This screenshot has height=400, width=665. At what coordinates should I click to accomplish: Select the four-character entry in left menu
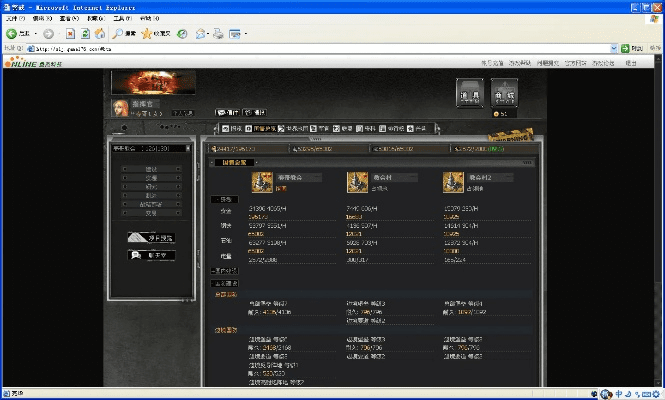click(151, 204)
